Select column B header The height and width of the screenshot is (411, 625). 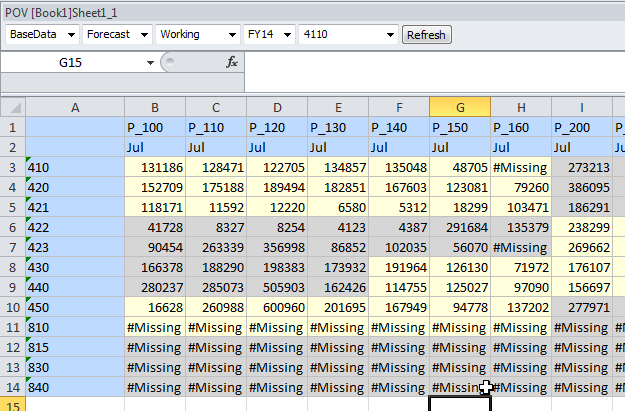[x=155, y=107]
